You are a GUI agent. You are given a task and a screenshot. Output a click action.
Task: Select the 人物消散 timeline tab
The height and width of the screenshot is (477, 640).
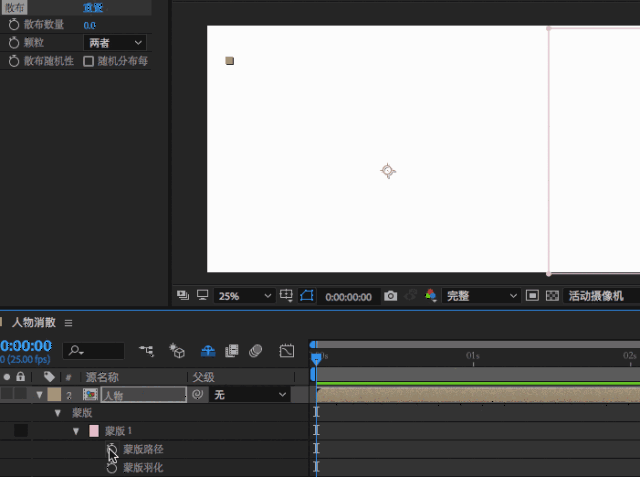35,323
